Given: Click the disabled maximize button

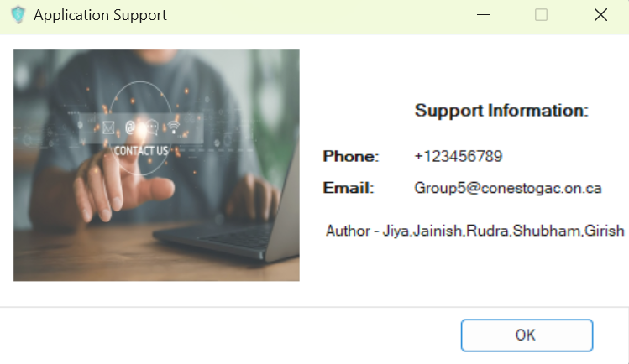Looking at the screenshot, I should coord(541,15).
